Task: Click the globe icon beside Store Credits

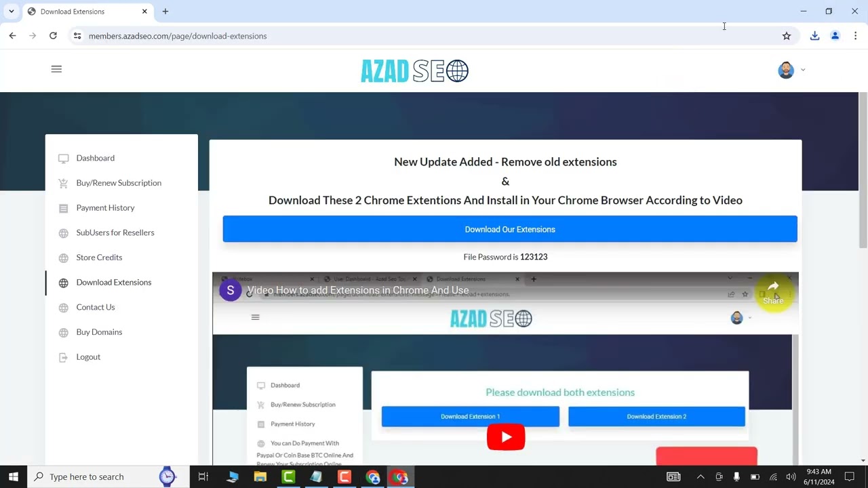Action: click(63, 258)
